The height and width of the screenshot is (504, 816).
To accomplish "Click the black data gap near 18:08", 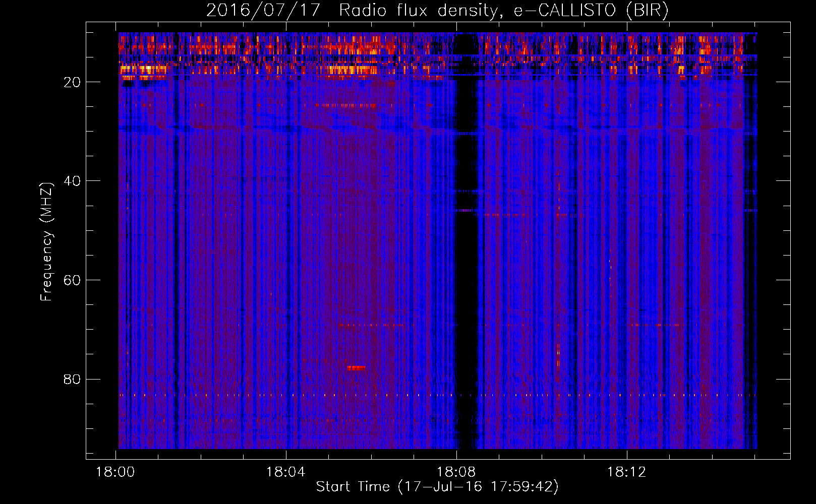I will tap(467, 241).
